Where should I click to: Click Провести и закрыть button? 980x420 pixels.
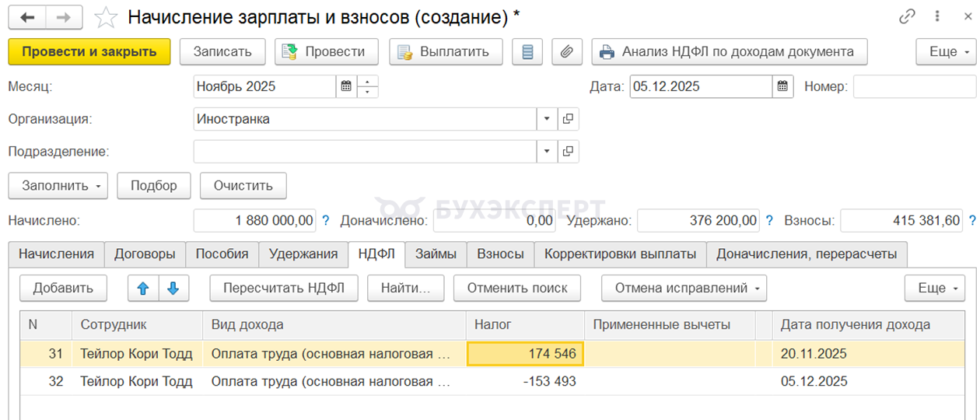(x=89, y=52)
